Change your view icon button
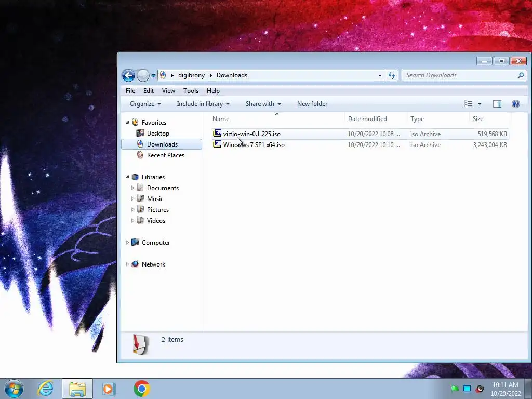 pos(468,104)
